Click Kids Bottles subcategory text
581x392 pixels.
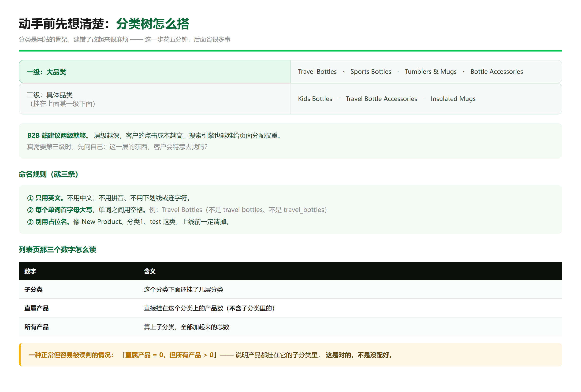click(x=315, y=99)
